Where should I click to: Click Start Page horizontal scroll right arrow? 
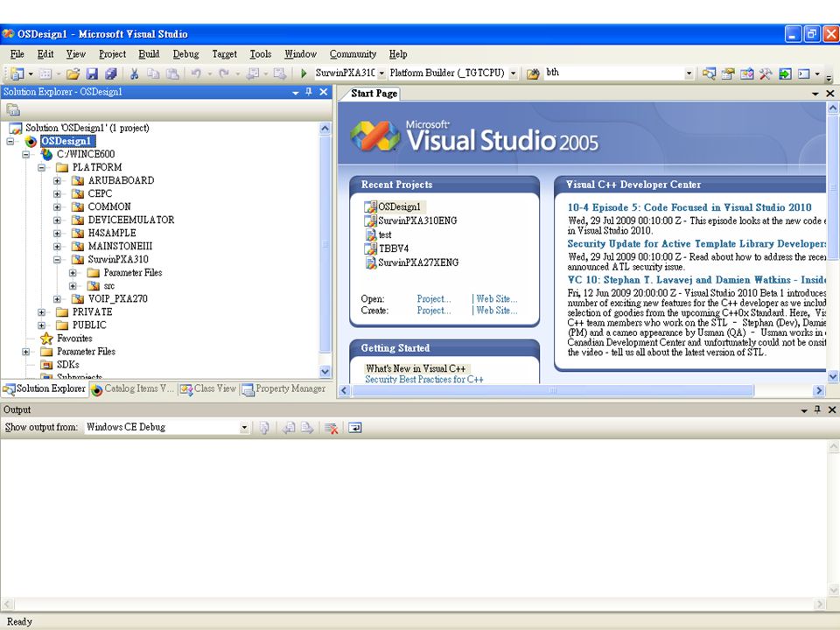818,390
